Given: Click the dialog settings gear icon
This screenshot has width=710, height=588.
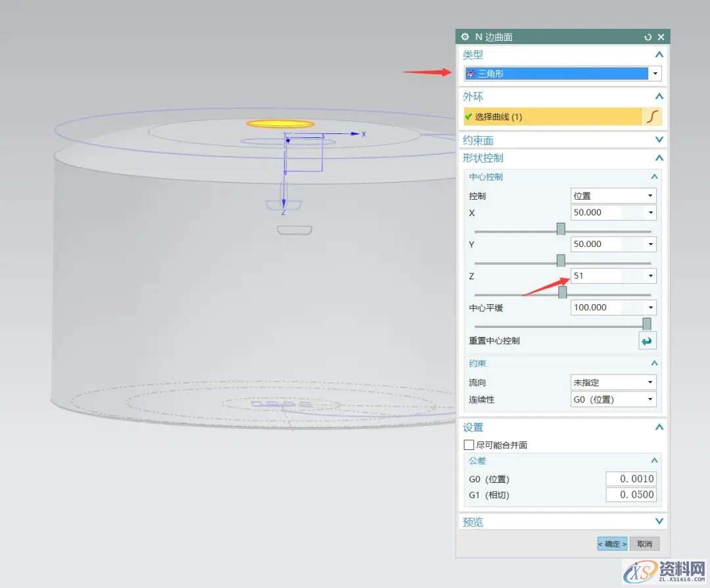Looking at the screenshot, I should click(x=465, y=37).
